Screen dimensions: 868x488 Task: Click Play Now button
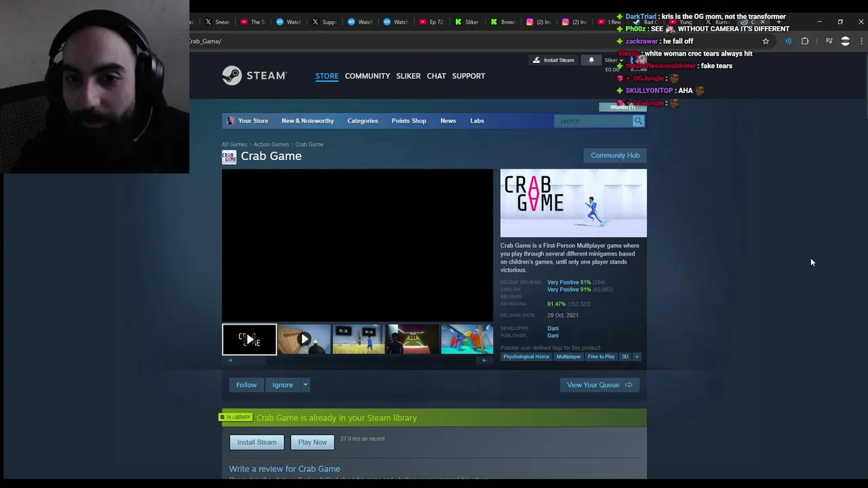(x=313, y=442)
